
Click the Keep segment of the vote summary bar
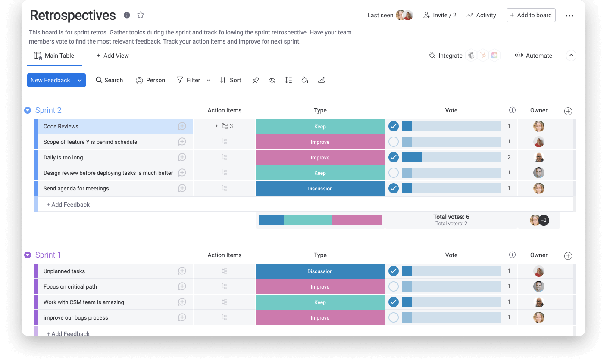coord(308,220)
